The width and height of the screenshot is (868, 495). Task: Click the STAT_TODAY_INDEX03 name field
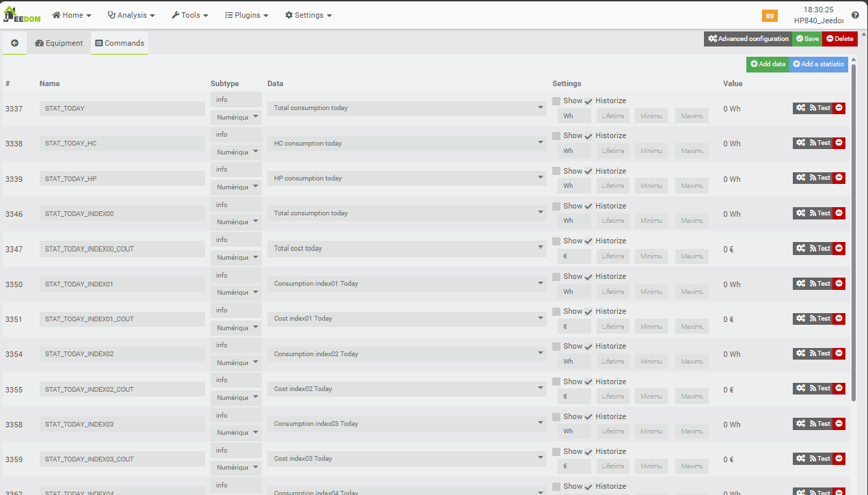[122, 425]
